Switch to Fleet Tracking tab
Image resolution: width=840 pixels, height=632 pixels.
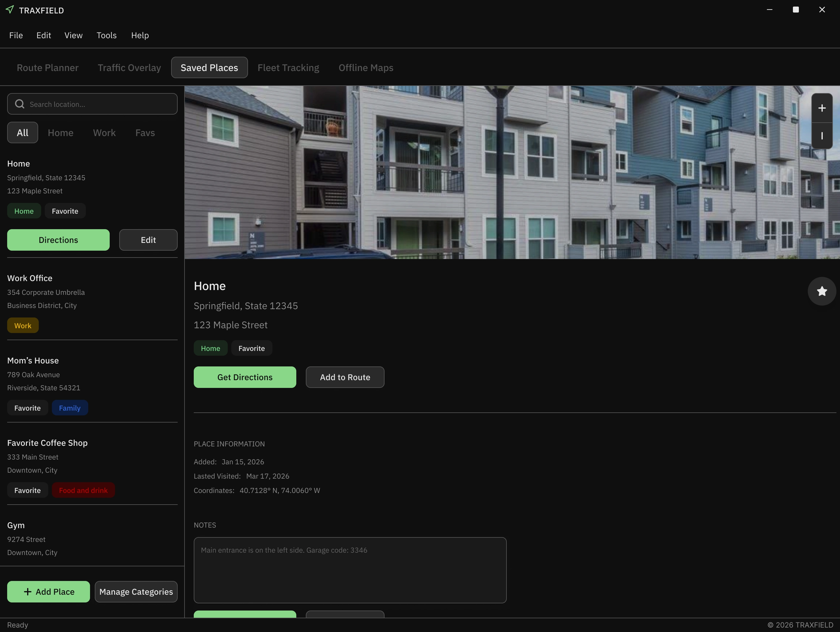pyautogui.click(x=288, y=68)
